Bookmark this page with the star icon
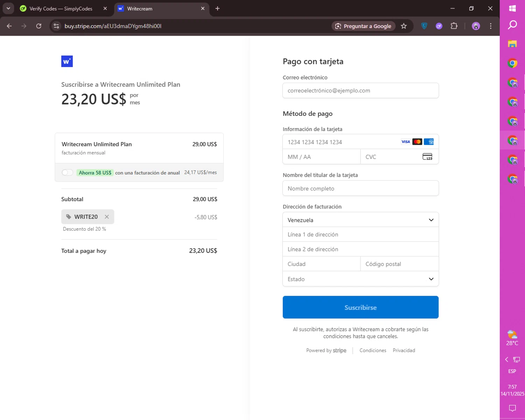525x420 pixels. (404, 26)
